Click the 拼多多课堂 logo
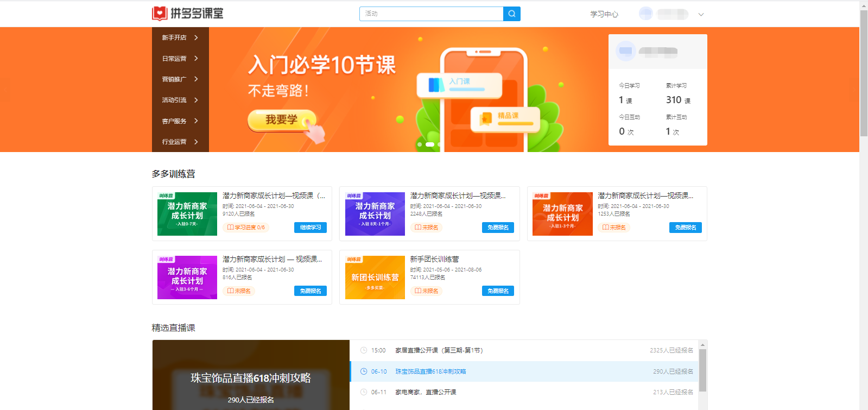The height and width of the screenshot is (410, 868). point(188,14)
